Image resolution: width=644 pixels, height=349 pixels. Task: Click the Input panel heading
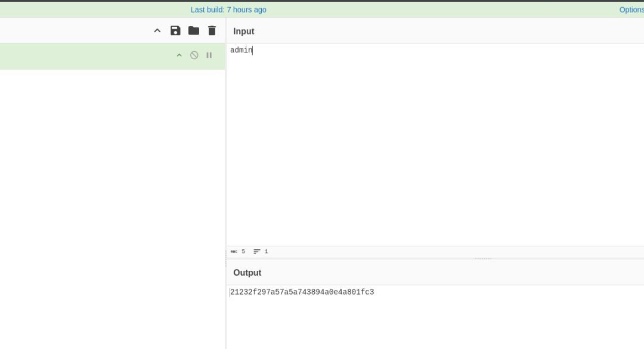tap(243, 31)
